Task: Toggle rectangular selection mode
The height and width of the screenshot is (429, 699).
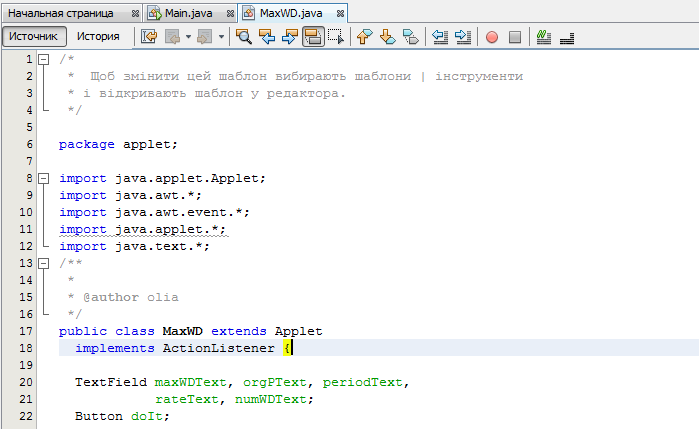Action: pos(336,37)
